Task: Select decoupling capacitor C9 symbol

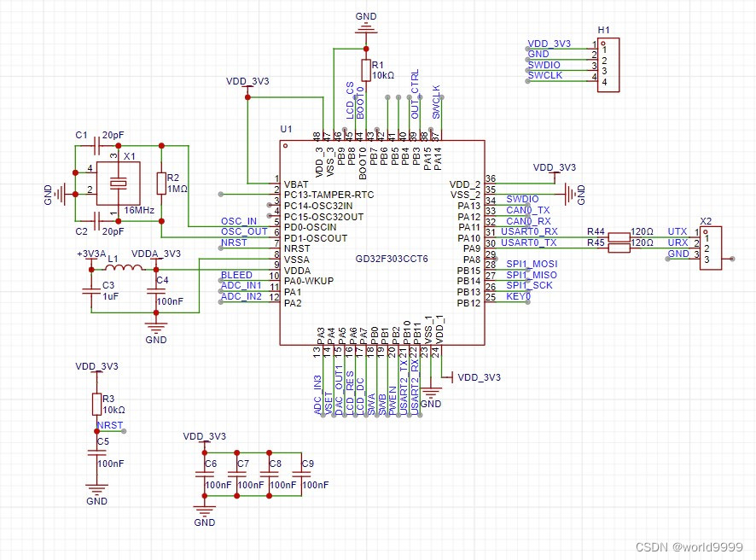Action: click(x=301, y=474)
